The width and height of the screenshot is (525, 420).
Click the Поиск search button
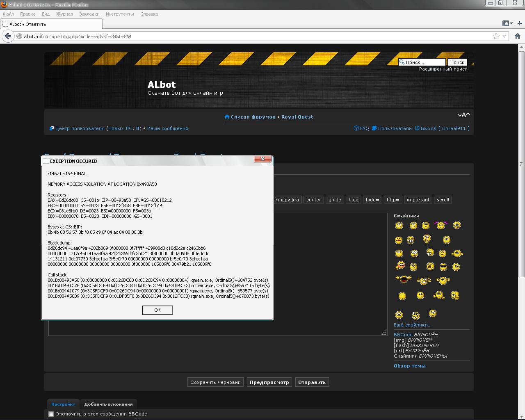tap(457, 62)
